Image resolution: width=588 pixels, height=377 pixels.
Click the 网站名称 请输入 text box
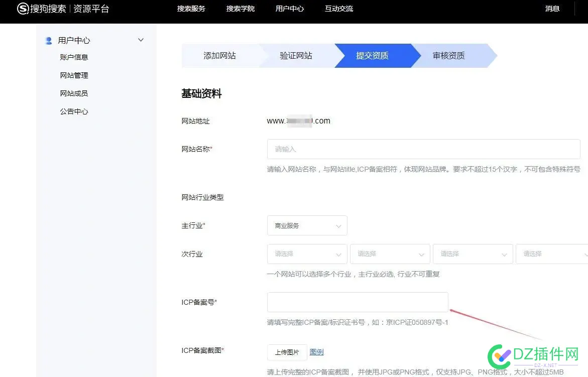[423, 149]
